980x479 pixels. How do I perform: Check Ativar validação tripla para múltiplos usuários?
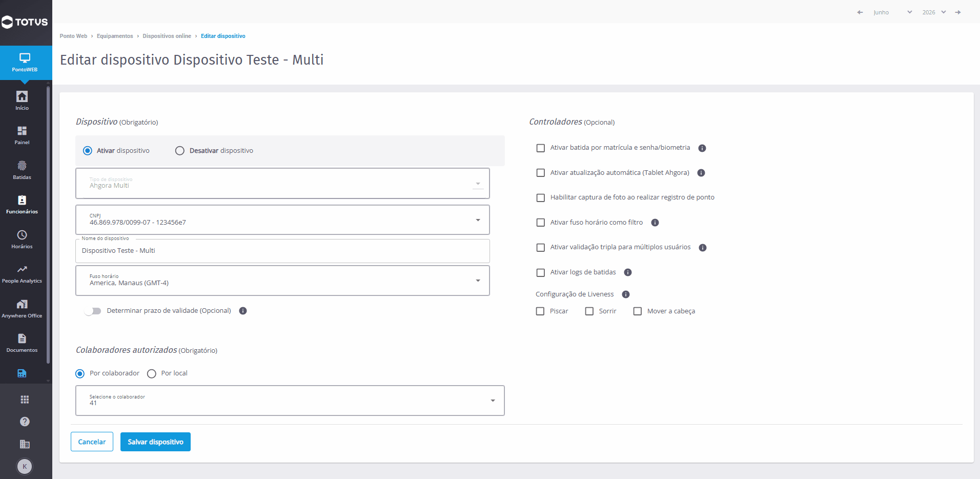point(540,248)
